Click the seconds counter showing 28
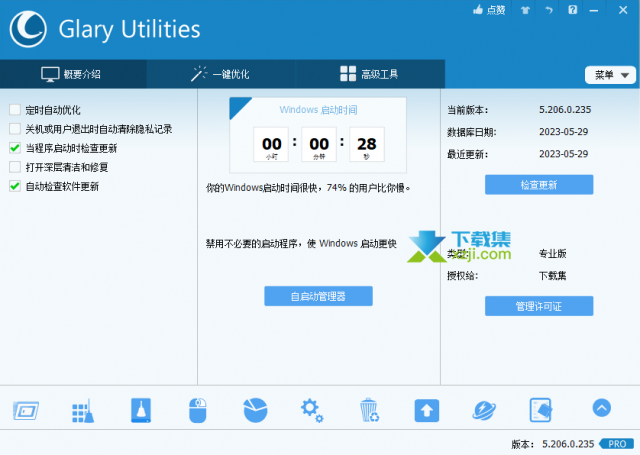Screen dimensions: 640x455 [x=367, y=144]
